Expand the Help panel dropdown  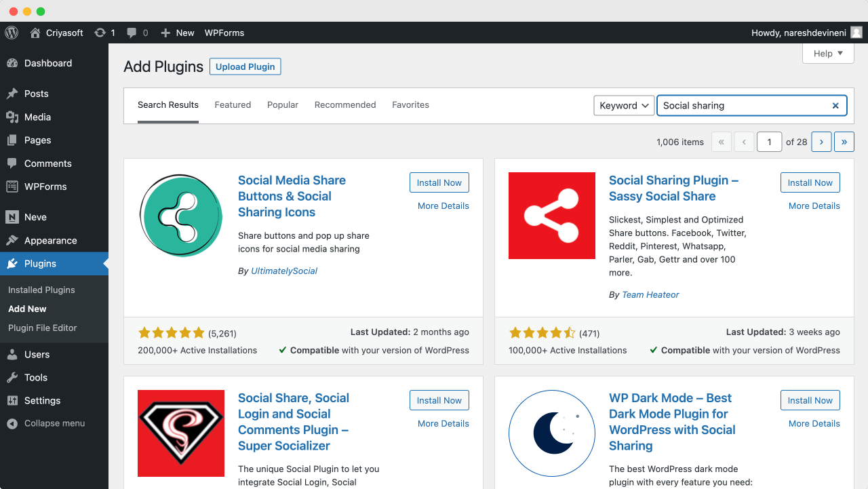828,54
